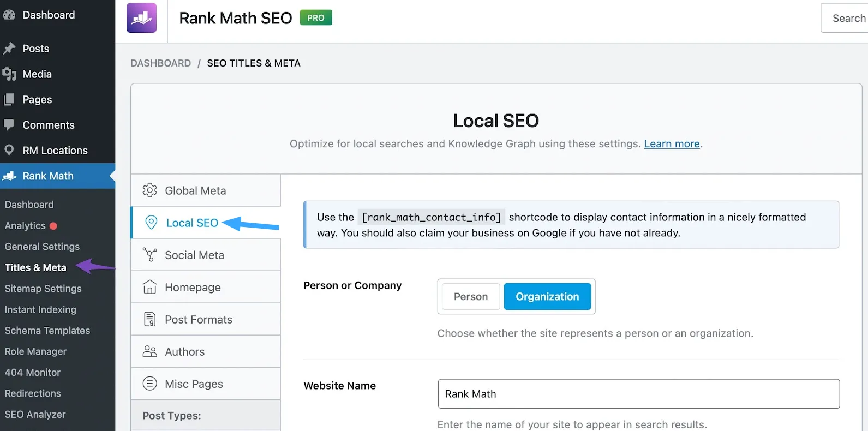The image size is (868, 431).
Task: Click the Comments bubble icon
Action: [9, 124]
